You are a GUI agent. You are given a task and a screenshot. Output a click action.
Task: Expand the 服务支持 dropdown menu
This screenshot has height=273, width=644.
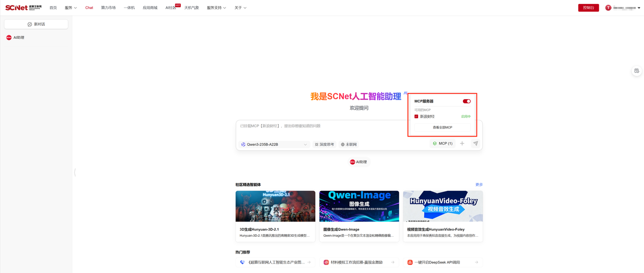pos(216,8)
